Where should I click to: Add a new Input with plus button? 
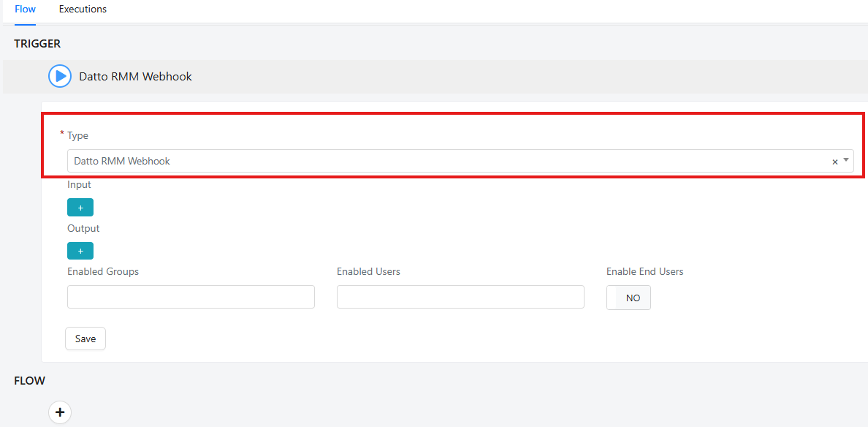pos(80,208)
